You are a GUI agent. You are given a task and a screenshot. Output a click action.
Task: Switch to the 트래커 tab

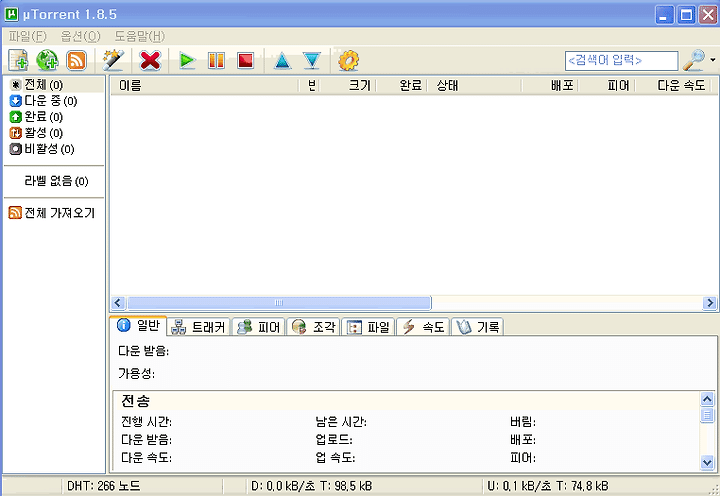[198, 327]
